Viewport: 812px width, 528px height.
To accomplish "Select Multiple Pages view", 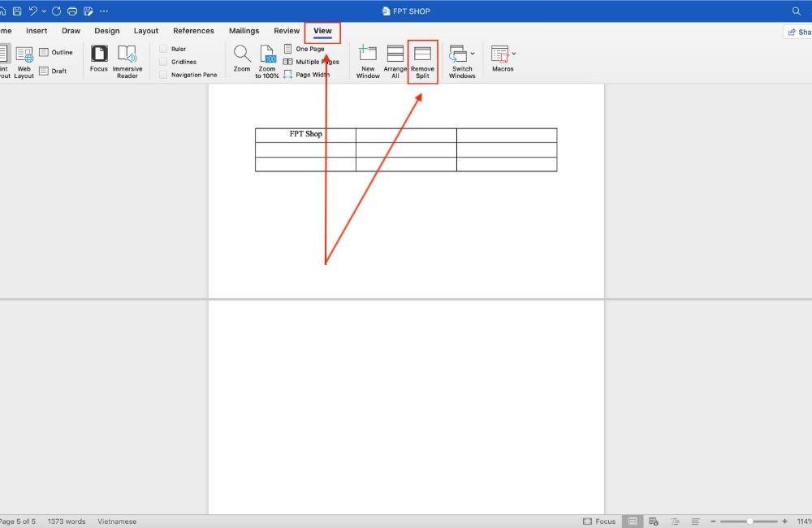I will click(311, 62).
